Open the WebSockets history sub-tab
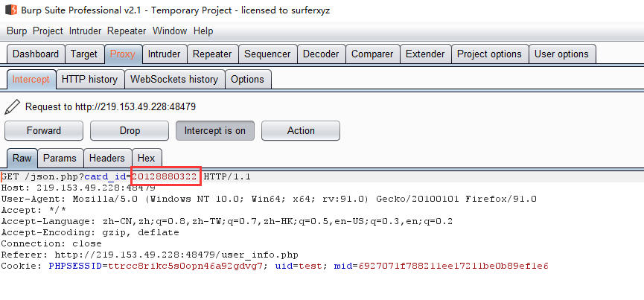This screenshot has height=300, width=644. [174, 79]
